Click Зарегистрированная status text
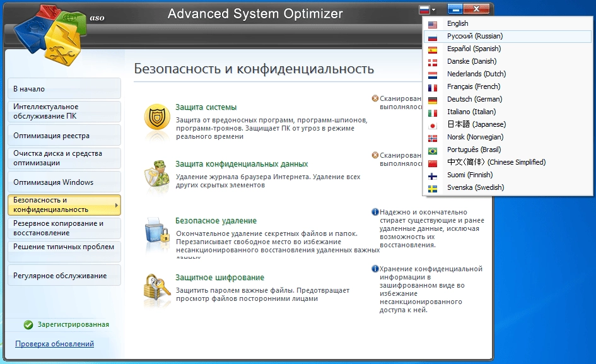 [73, 324]
